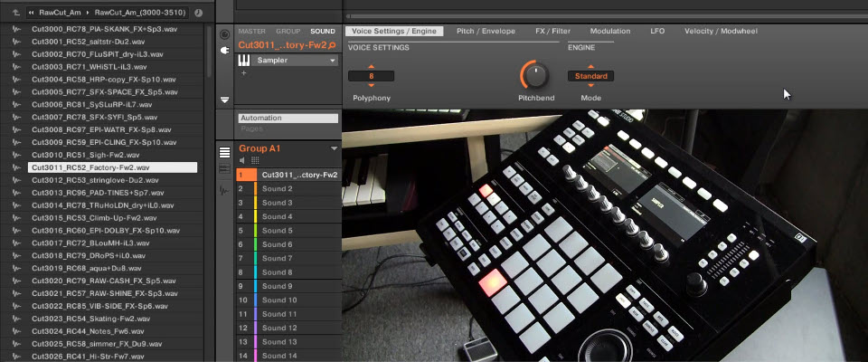
Task: Decrease Polyphony with the down arrow
Action: click(x=371, y=85)
